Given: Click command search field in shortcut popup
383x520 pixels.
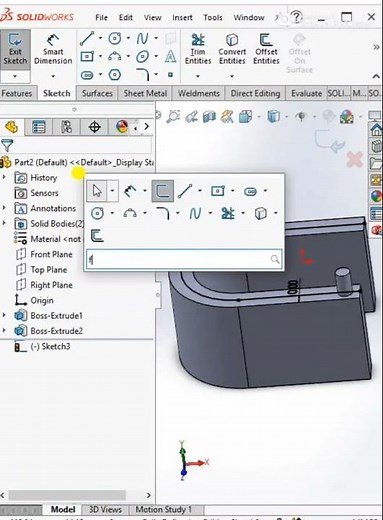Looking at the screenshot, I should [184, 259].
